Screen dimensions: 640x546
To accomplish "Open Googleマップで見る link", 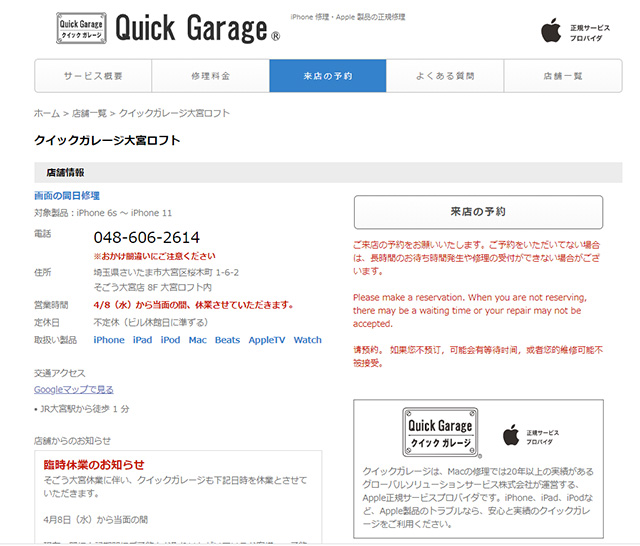I will pos(73,390).
